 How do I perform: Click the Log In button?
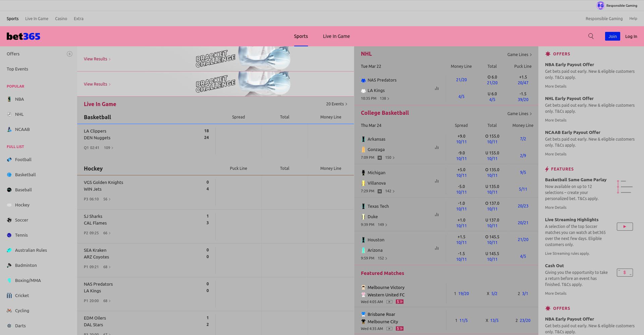[x=631, y=36]
